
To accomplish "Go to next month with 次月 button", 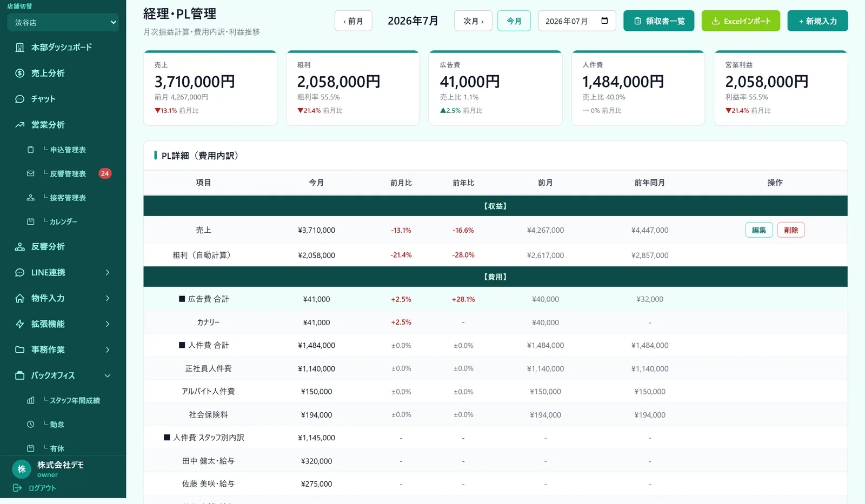I will coord(473,21).
